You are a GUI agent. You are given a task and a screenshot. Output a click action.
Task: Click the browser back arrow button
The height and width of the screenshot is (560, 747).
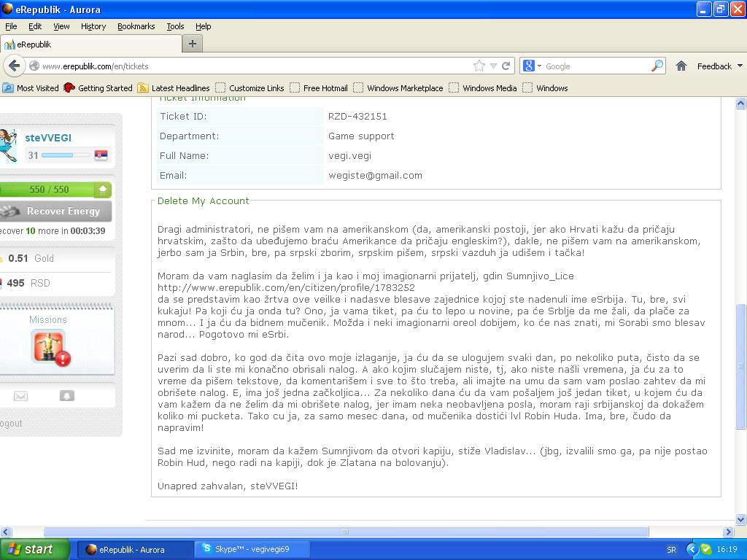tap(15, 66)
